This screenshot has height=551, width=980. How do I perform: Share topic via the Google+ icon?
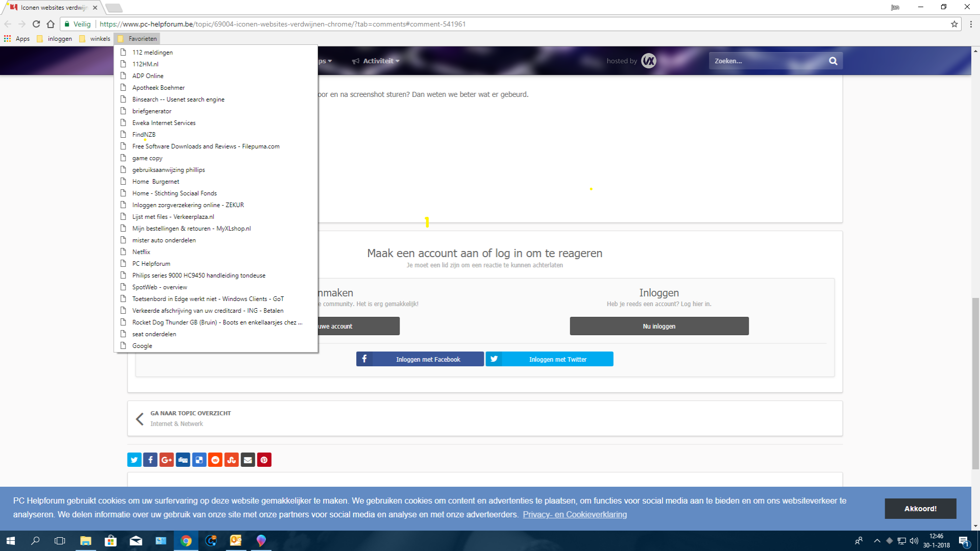click(166, 460)
